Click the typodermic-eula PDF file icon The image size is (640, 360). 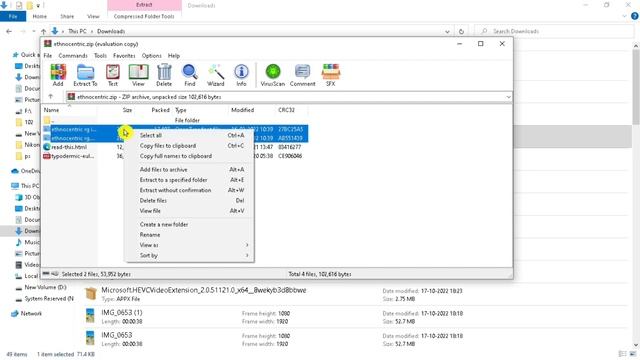(x=47, y=156)
